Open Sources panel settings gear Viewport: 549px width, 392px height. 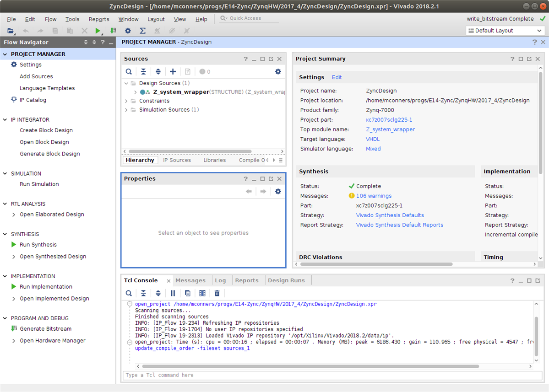(278, 71)
